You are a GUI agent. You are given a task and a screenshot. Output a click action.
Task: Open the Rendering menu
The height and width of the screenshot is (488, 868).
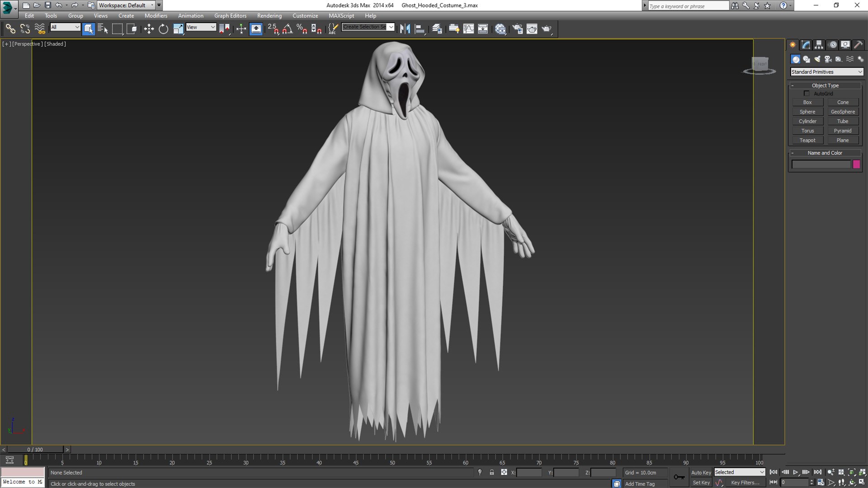click(x=269, y=16)
